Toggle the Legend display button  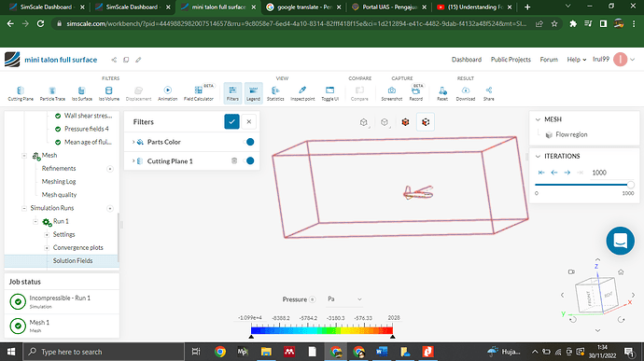pyautogui.click(x=254, y=93)
